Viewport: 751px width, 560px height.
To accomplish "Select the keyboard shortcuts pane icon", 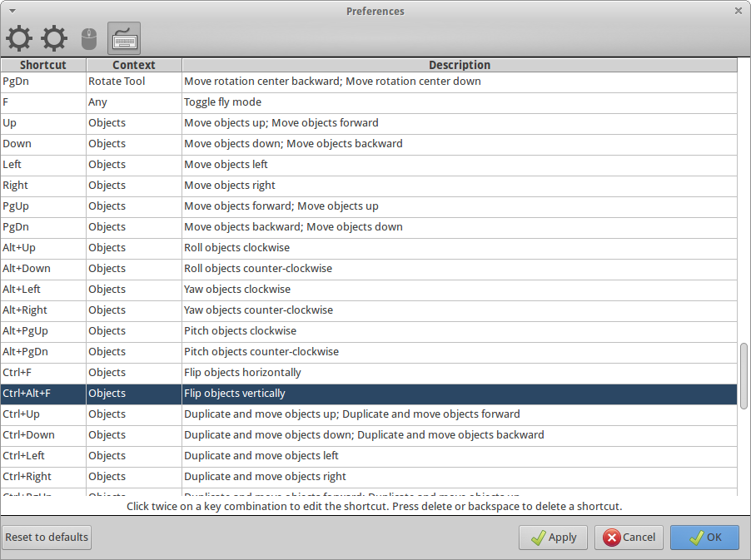I will 124,38.
